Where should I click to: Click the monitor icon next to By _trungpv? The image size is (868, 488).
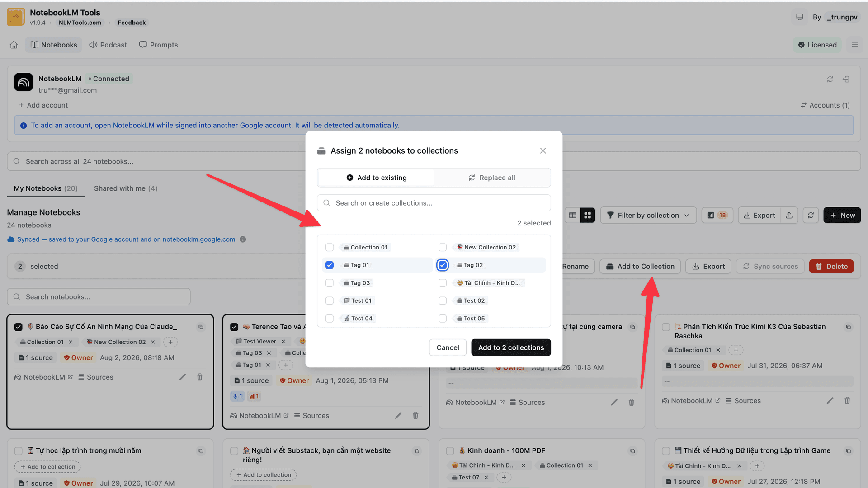coord(799,17)
